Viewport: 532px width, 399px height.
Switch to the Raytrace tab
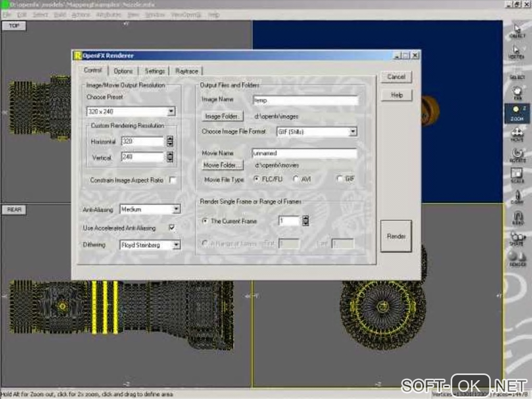[187, 71]
